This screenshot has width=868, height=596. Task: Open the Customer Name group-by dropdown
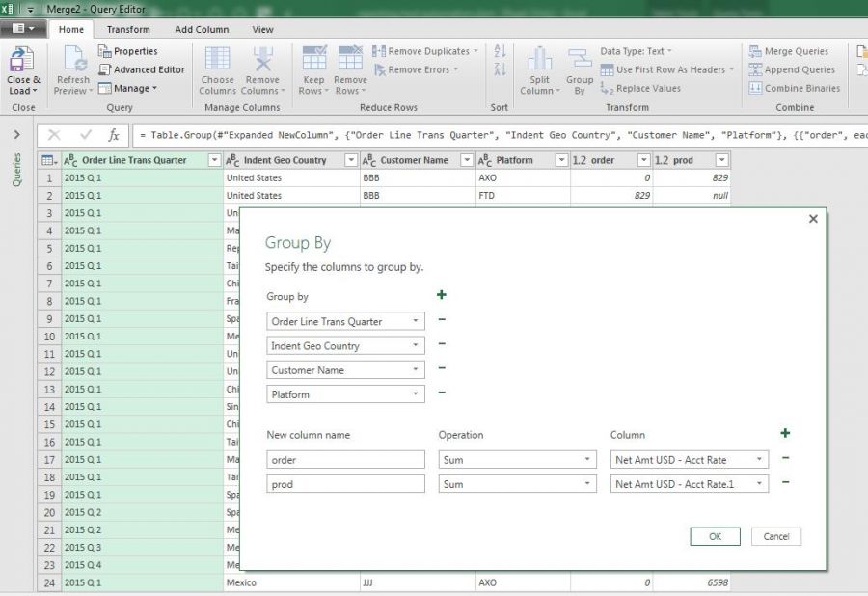click(415, 369)
